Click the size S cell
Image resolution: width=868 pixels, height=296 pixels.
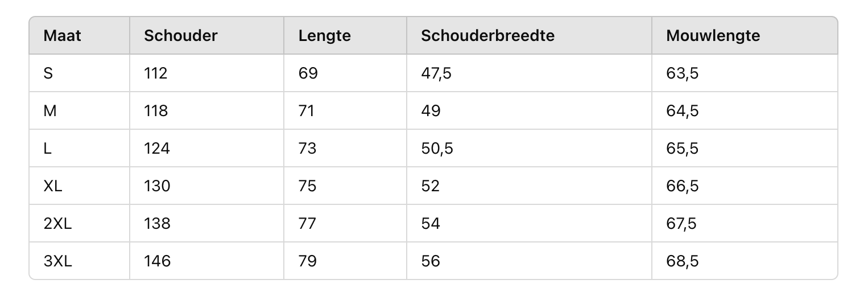(x=48, y=73)
